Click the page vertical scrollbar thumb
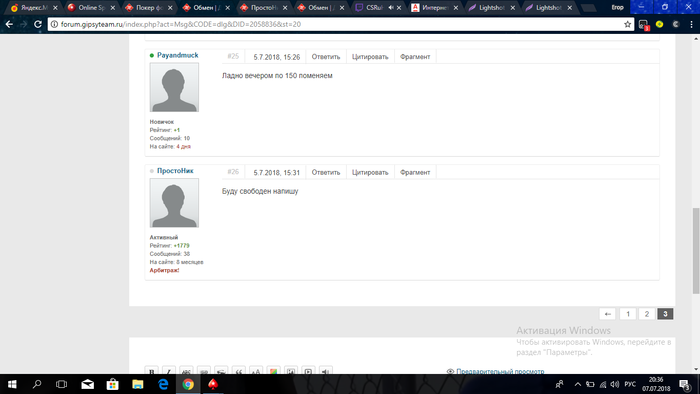700x394 pixels. 696,250
